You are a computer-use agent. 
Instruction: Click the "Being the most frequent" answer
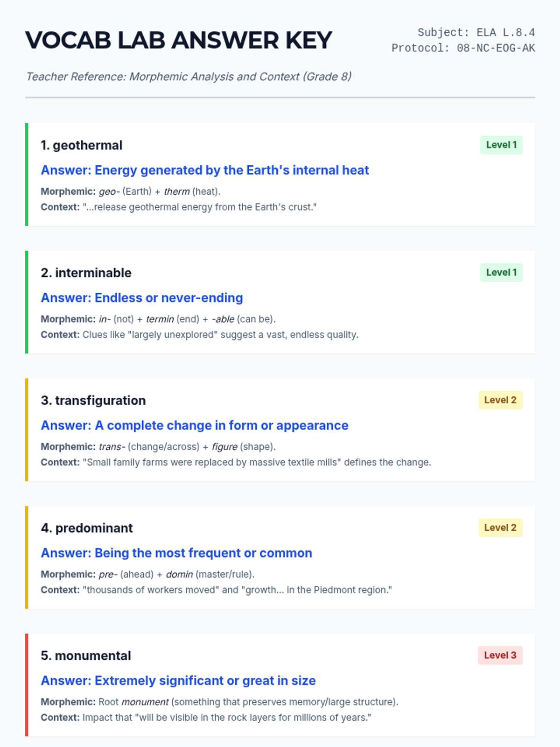coord(176,553)
